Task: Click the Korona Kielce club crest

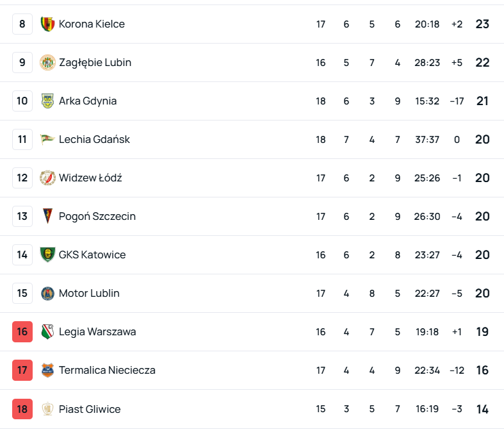Action: click(47, 24)
